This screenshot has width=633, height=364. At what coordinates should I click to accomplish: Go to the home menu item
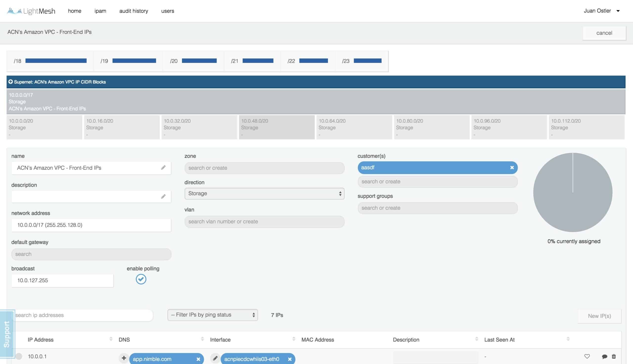pos(75,11)
